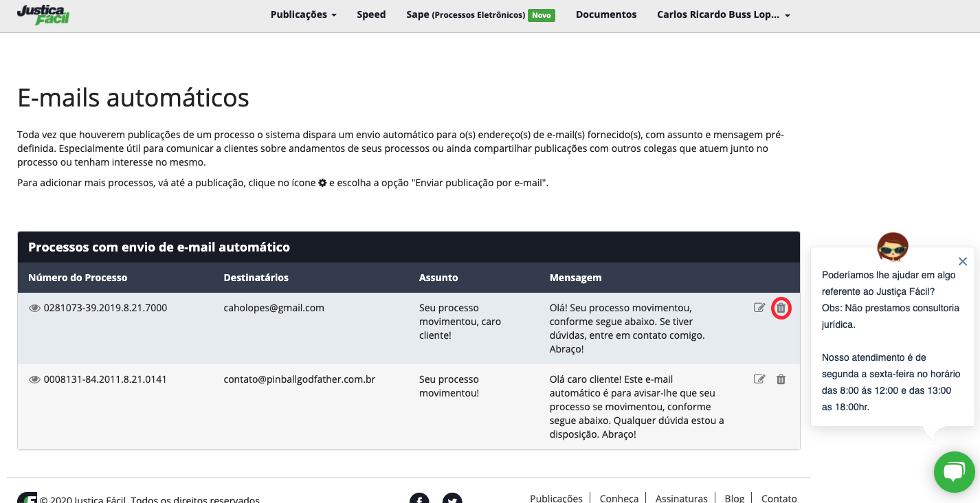Open the Blog footer link

[x=734, y=498]
